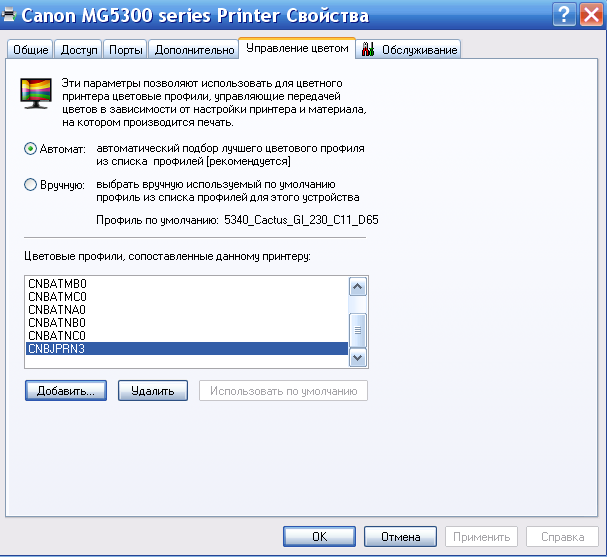
Task: Click the printer icon in title bar
Action: tap(9, 15)
